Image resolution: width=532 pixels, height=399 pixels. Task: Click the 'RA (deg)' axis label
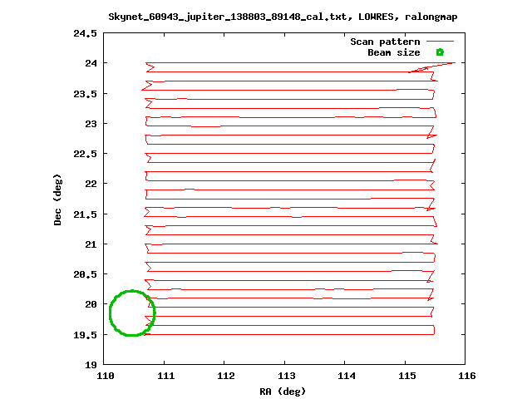(283, 392)
